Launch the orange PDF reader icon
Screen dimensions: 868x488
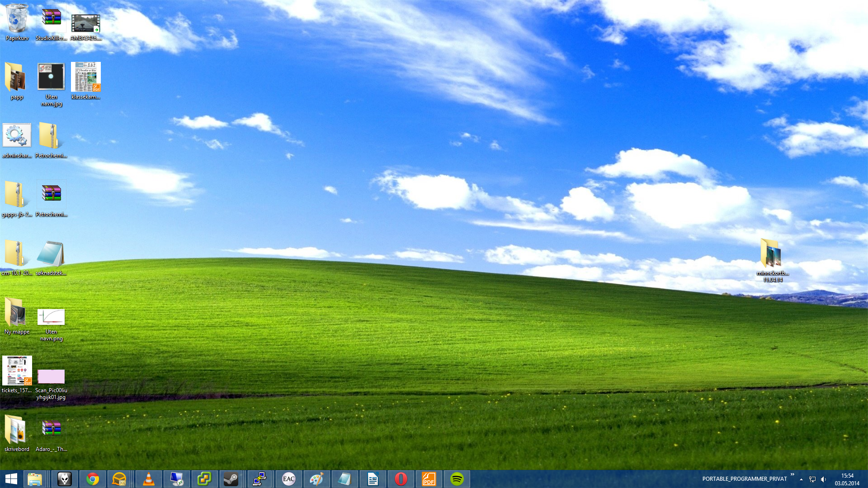(429, 479)
